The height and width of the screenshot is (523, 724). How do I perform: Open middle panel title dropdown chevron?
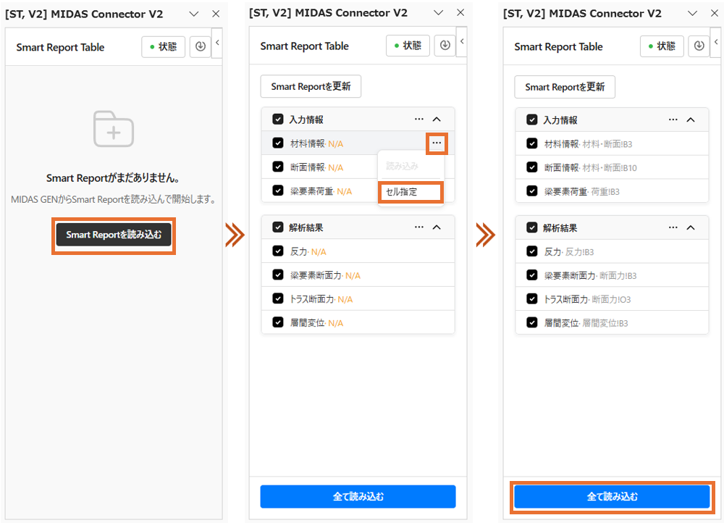tap(439, 12)
